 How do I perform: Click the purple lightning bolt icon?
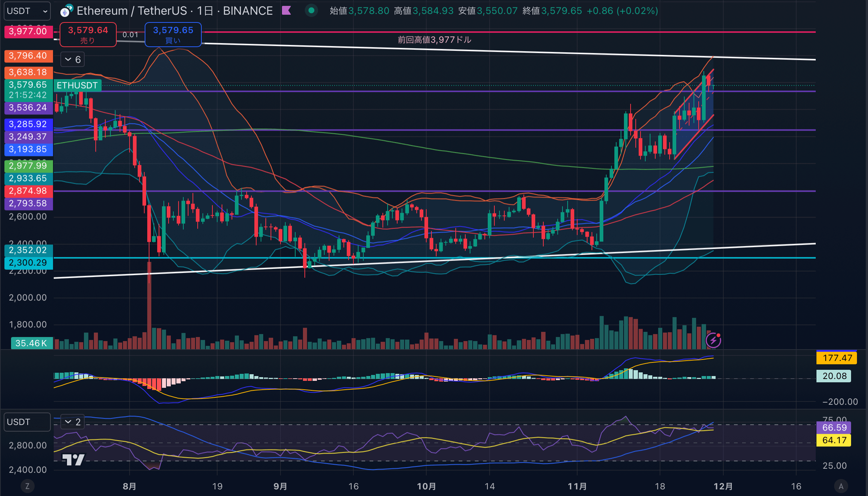click(713, 340)
